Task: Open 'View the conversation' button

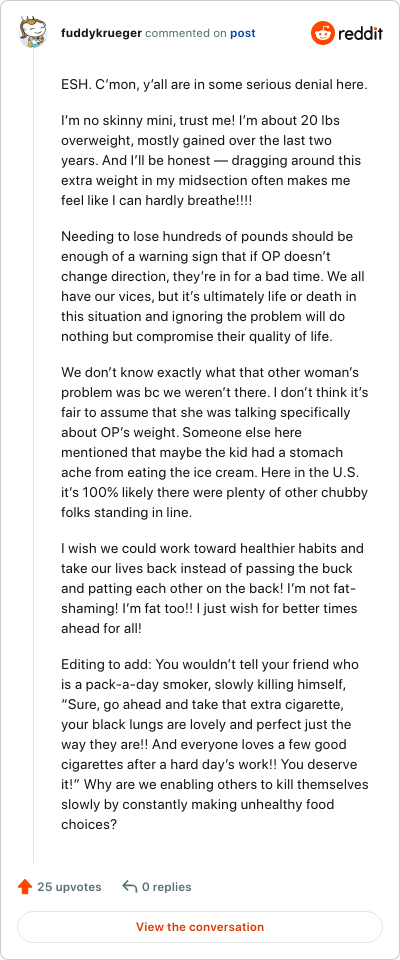Action: (x=200, y=927)
